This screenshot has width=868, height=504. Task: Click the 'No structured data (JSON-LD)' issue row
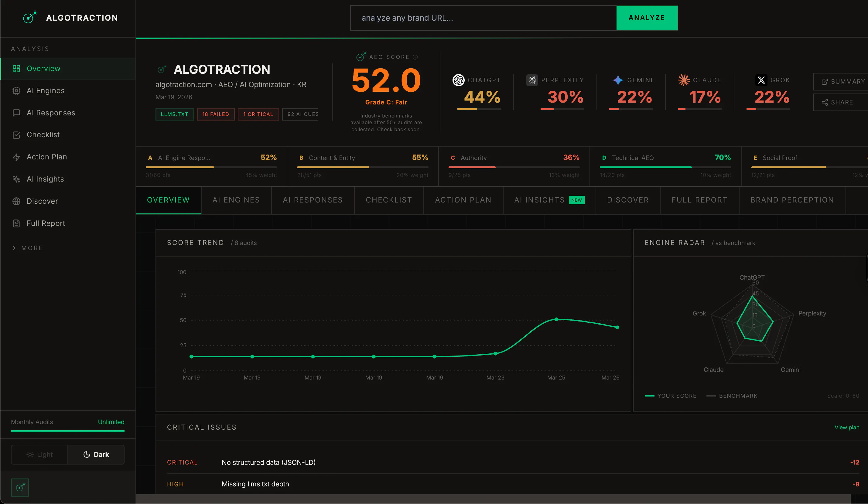click(513, 462)
